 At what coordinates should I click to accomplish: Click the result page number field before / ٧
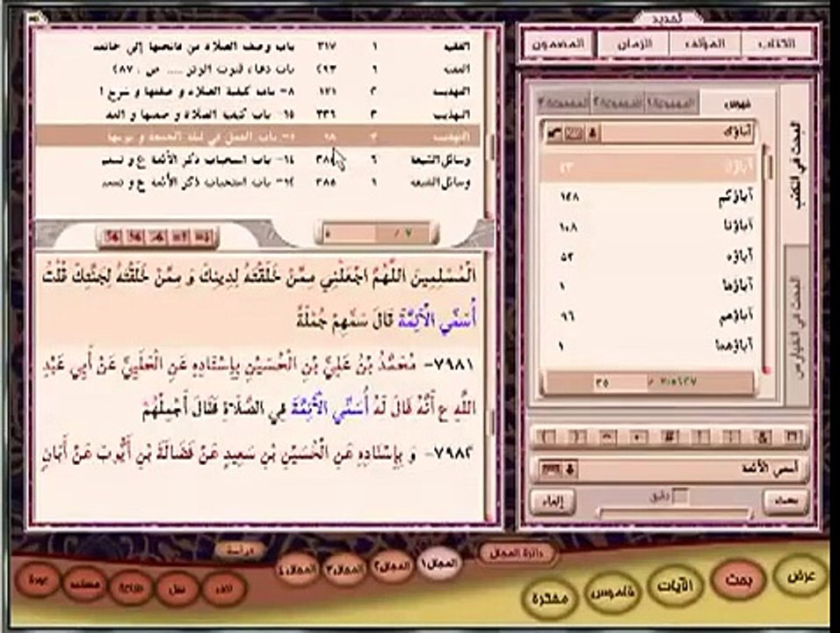350,234
